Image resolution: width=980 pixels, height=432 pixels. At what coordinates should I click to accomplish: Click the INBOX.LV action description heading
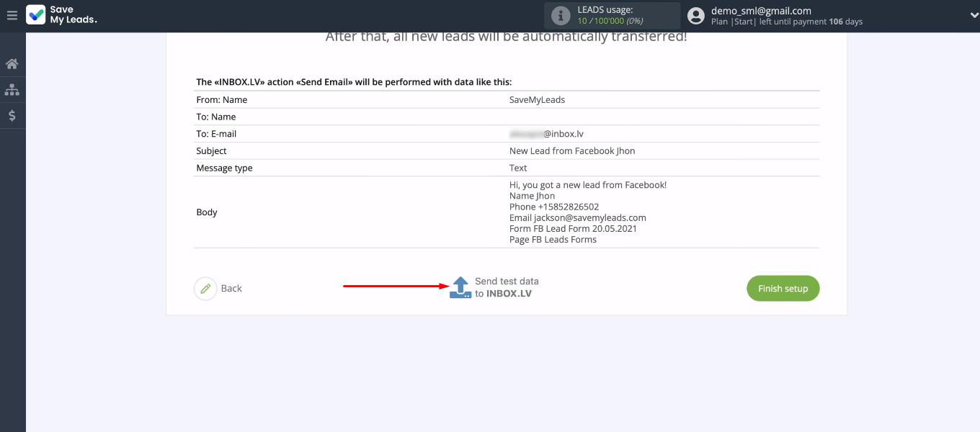[354, 82]
